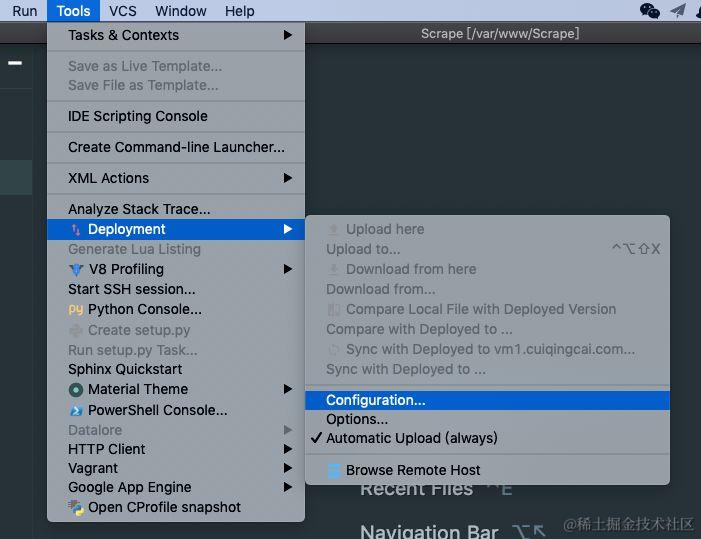
Task: Open the Help menu
Action: click(240, 11)
